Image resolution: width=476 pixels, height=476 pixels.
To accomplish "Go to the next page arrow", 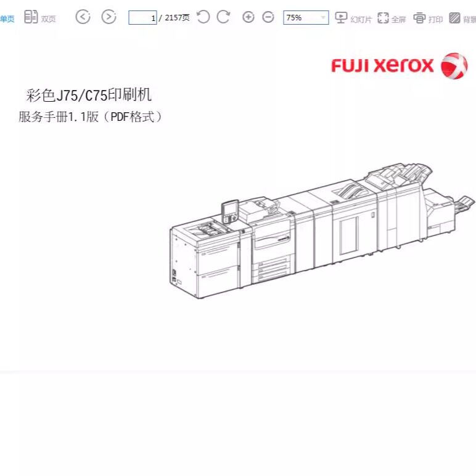I will [x=109, y=17].
